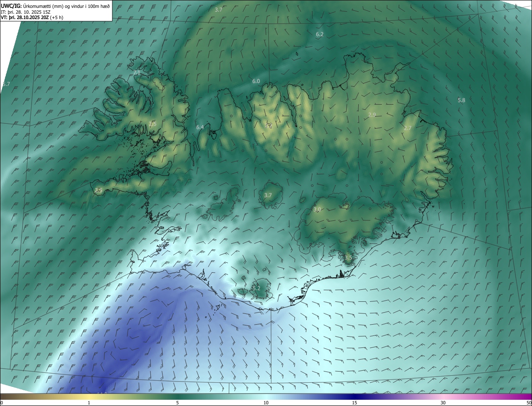Click the 3.5 value label on the map
The width and height of the screenshot is (532, 406).
tap(348, 258)
